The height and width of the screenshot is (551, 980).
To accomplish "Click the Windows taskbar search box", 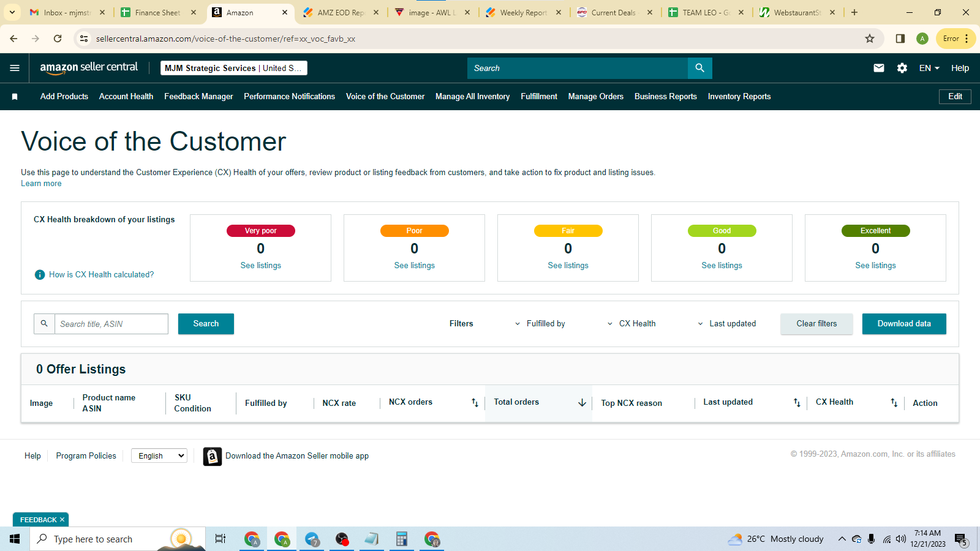I will point(118,539).
